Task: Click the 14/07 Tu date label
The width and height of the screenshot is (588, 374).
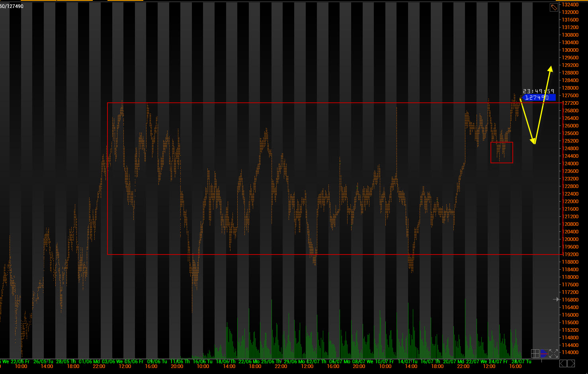Action: point(408,362)
